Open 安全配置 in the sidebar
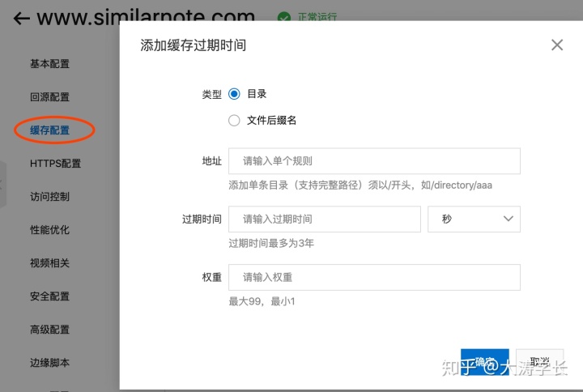The width and height of the screenshot is (583, 392). [50, 296]
